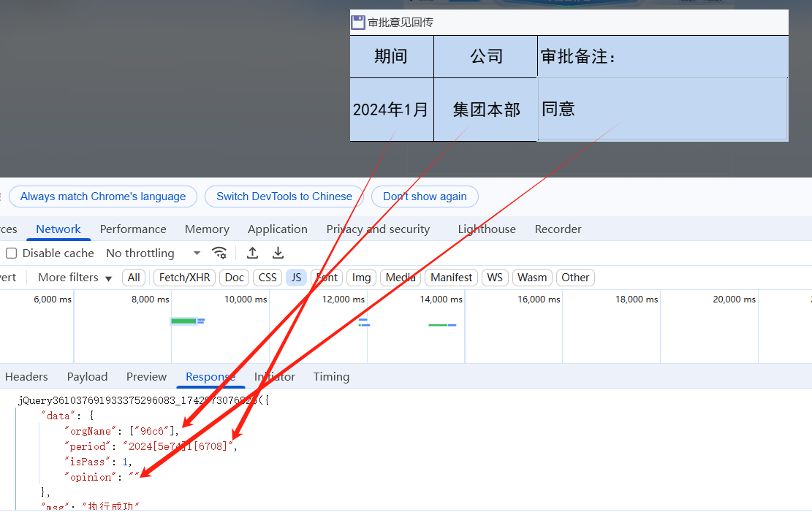812x515 pixels.
Task: Click the "data" key in response
Action: [58, 416]
